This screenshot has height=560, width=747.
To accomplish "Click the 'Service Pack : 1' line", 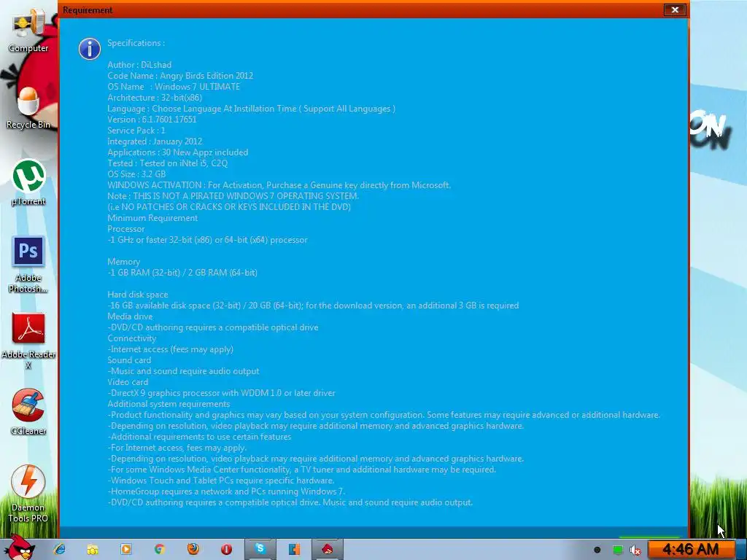I will coord(136,131).
